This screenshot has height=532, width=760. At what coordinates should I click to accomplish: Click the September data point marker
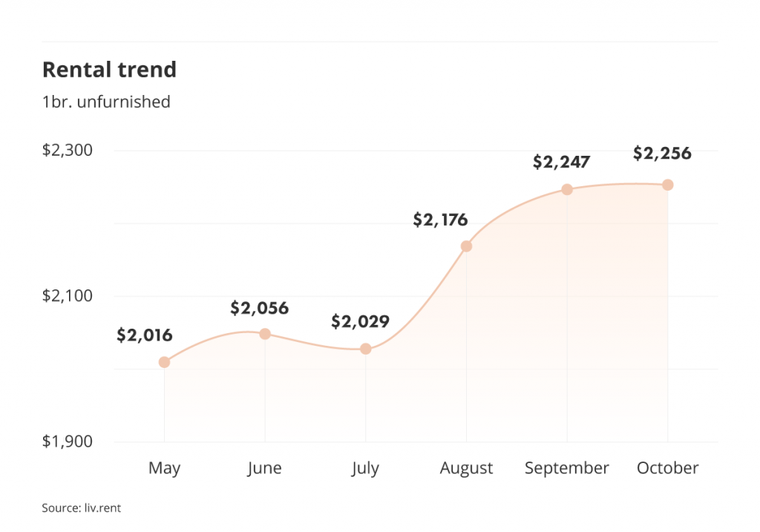(x=567, y=189)
